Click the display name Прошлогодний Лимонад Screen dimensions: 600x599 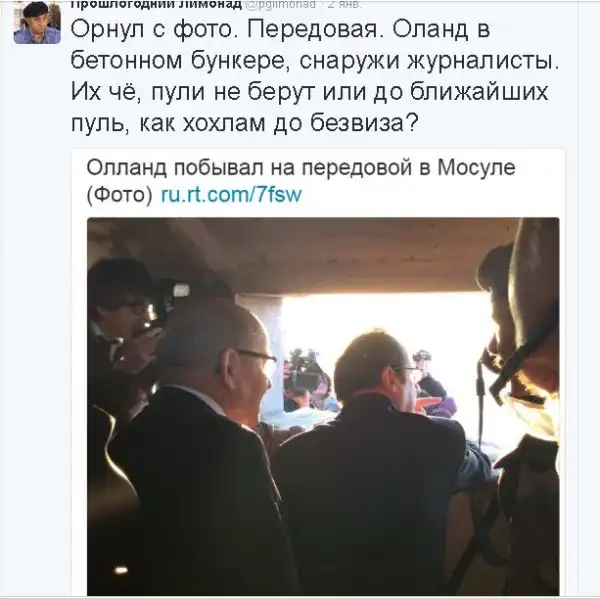(x=157, y=4)
